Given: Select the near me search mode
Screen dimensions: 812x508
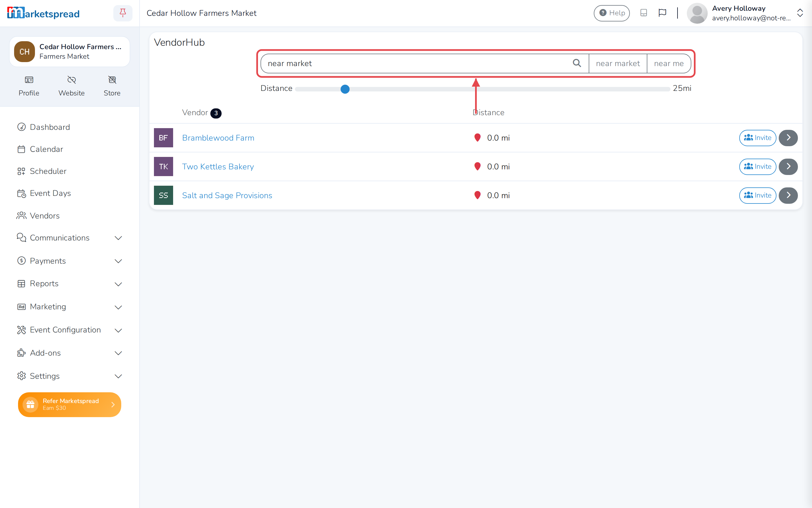Looking at the screenshot, I should pyautogui.click(x=669, y=63).
